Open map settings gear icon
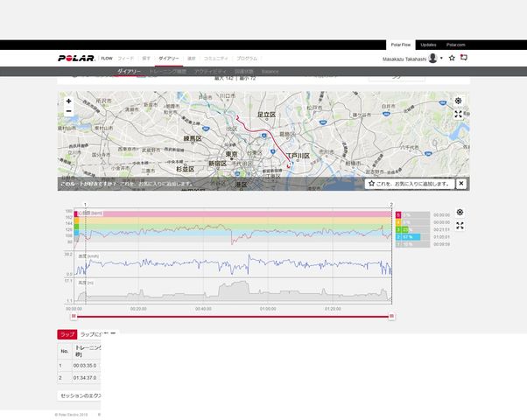527x420 pixels. click(x=458, y=101)
